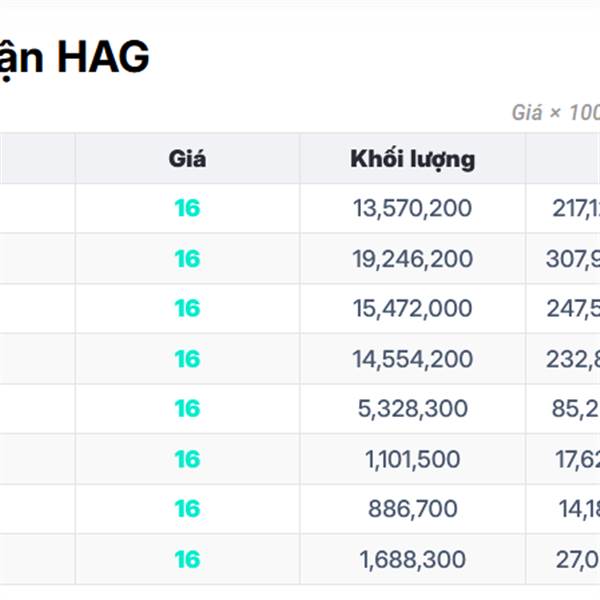Image resolution: width=600 pixels, height=600 pixels.
Task: Select the volume cell 1,688,300
Action: point(412,559)
